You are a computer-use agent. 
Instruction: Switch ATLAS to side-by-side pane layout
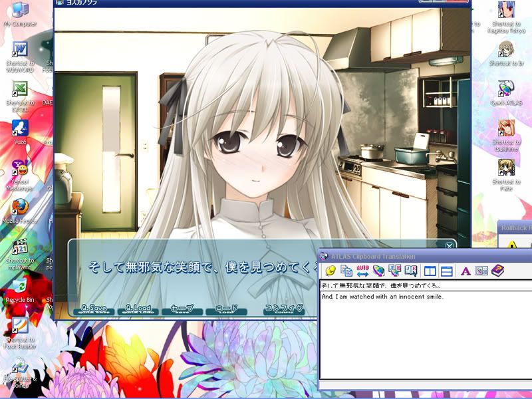point(430,271)
